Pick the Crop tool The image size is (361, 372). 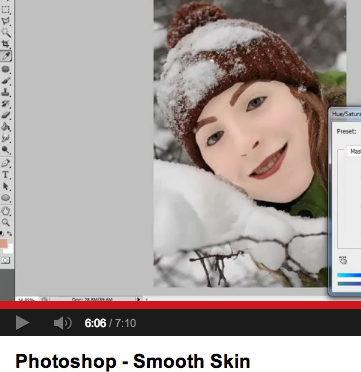[6, 44]
